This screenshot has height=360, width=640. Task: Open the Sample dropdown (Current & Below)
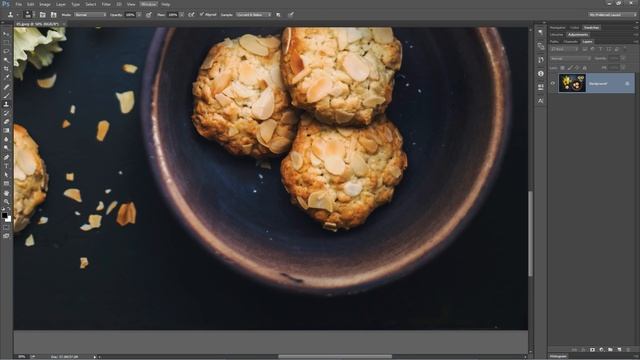point(253,15)
